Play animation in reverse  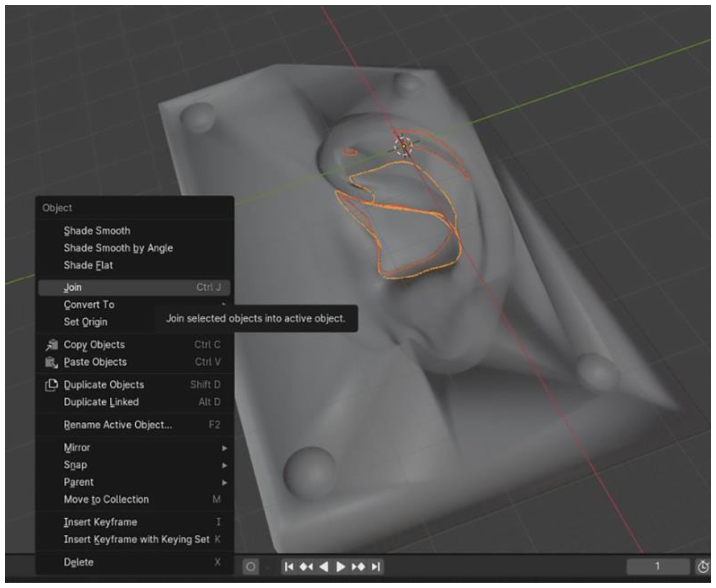tap(324, 567)
